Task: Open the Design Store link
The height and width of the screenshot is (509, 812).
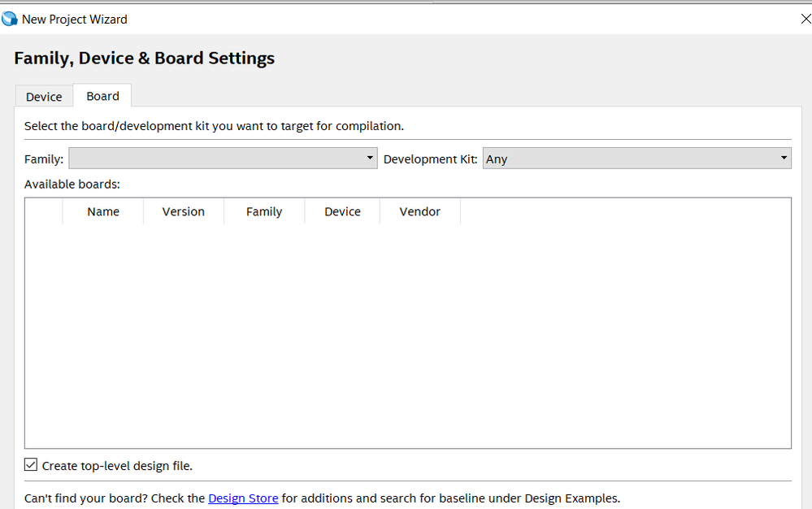Action: 243,498
